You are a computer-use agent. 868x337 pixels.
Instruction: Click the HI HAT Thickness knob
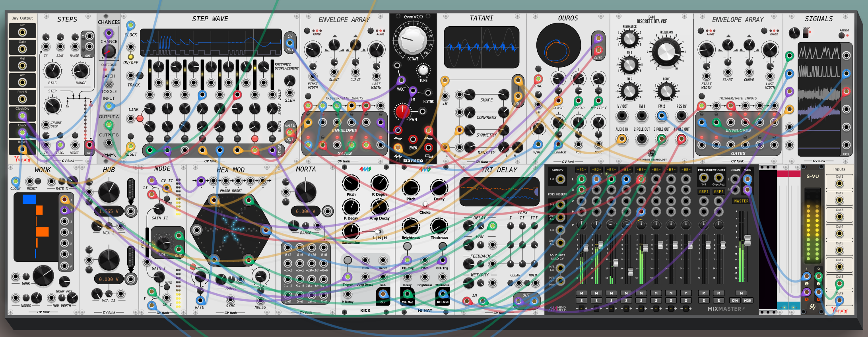(439, 226)
